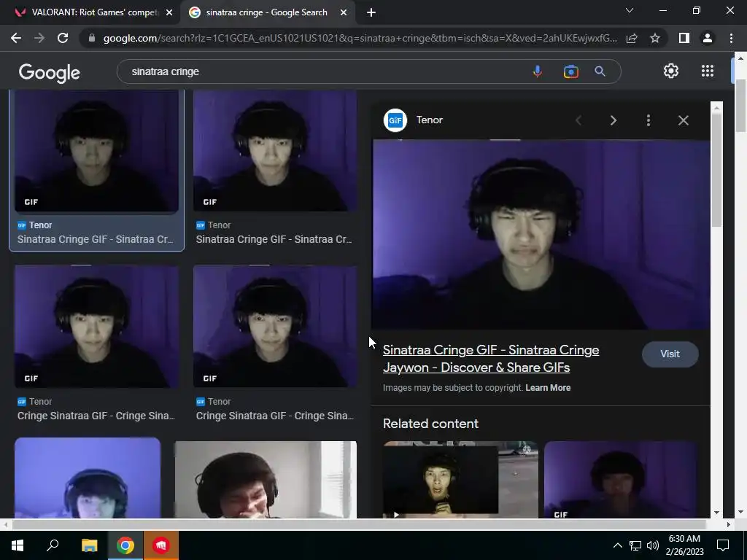Open network status tray icon
The width and height of the screenshot is (747, 560).
tap(635, 545)
